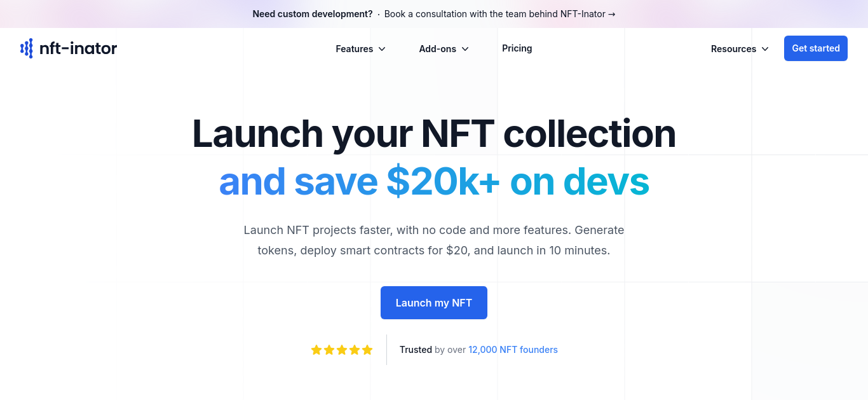Click the chevron next to Features

382,49
